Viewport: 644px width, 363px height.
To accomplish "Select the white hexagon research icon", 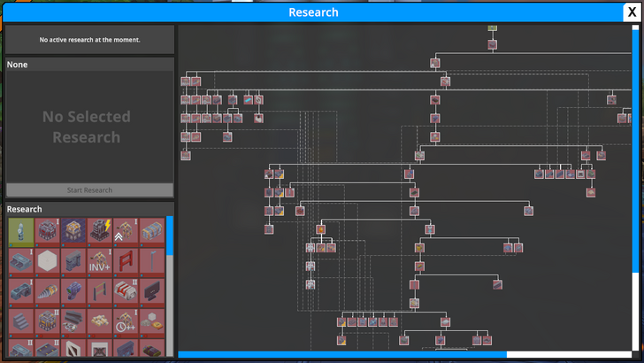I will tap(48, 263).
